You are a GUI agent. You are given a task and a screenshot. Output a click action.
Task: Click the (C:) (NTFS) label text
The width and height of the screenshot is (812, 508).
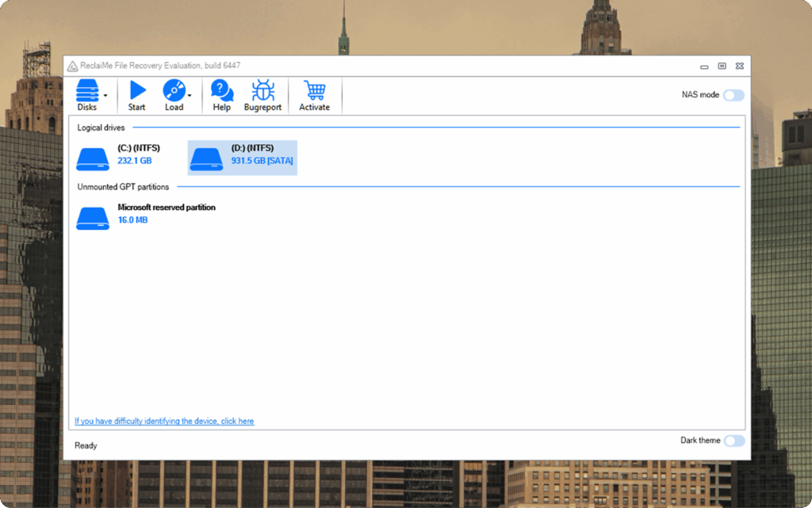[139, 148]
